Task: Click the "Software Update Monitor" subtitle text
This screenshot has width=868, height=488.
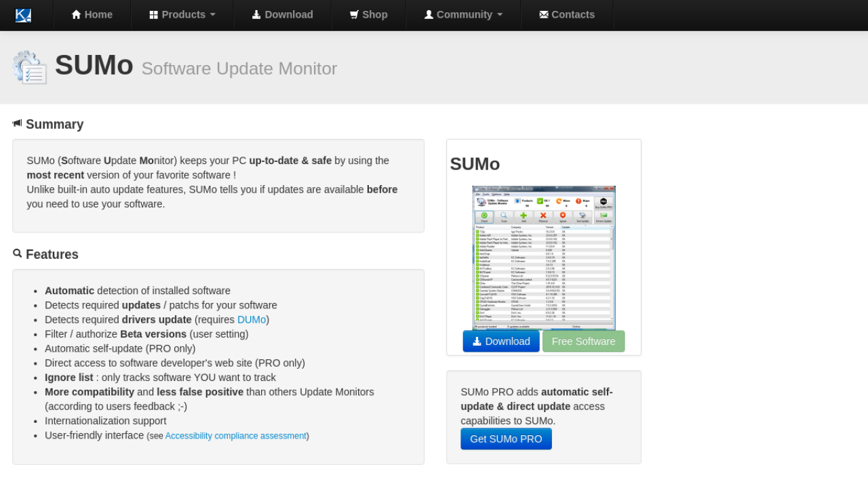Action: tap(239, 68)
